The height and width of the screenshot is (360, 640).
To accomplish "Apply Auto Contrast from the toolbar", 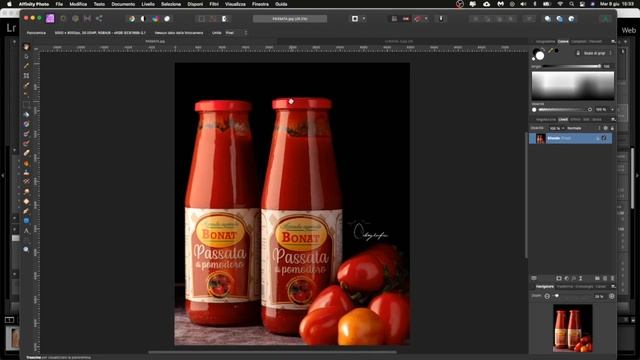I will [x=143, y=19].
